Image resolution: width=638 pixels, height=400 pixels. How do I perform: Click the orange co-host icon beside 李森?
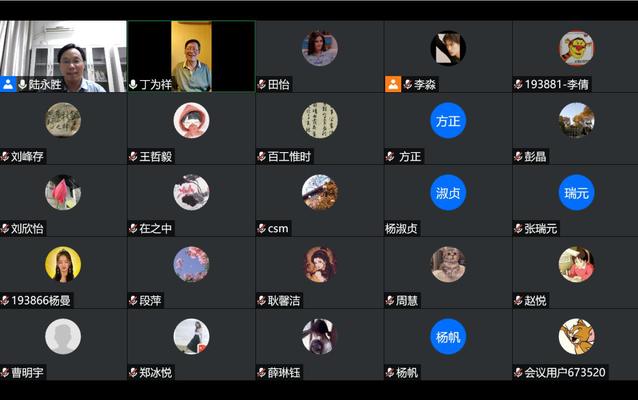(393, 84)
